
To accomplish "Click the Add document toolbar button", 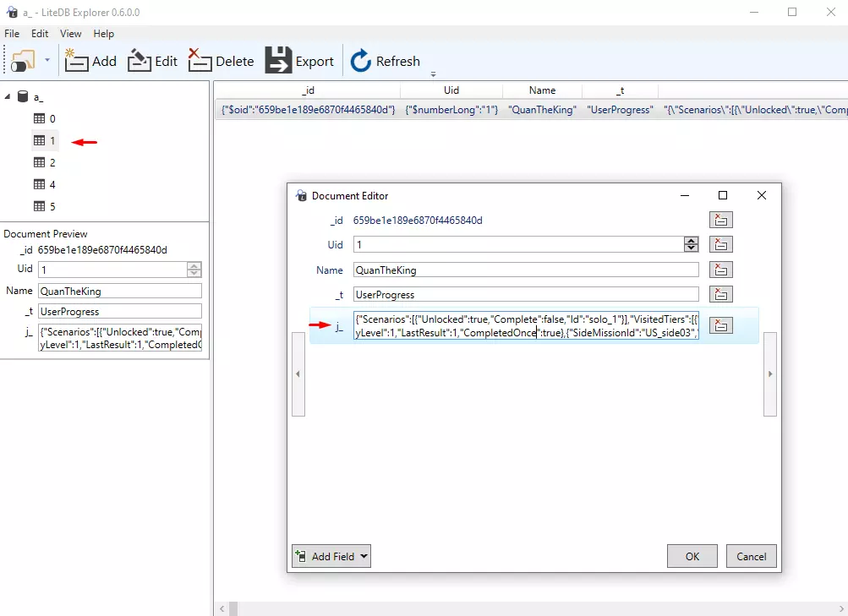I will coord(91,61).
